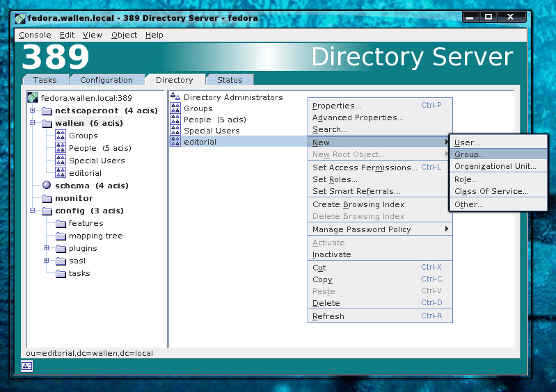Choose Set Roles... menu entry

pos(380,179)
